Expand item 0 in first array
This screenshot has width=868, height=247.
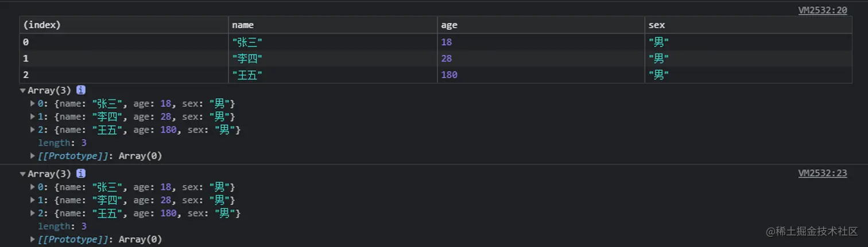33,104
